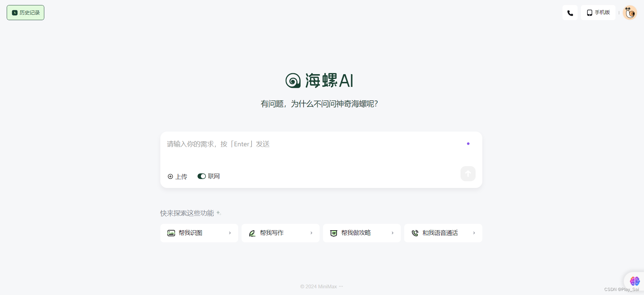Viewport: 644px width, 295px height.
Task: Click the send arrow button
Action: pos(468,174)
